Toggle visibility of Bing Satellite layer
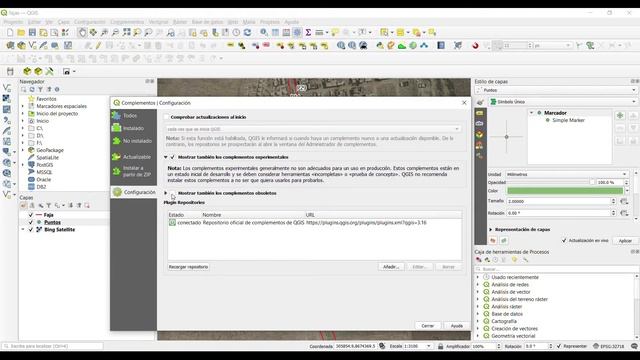 pyautogui.click(x=31, y=229)
